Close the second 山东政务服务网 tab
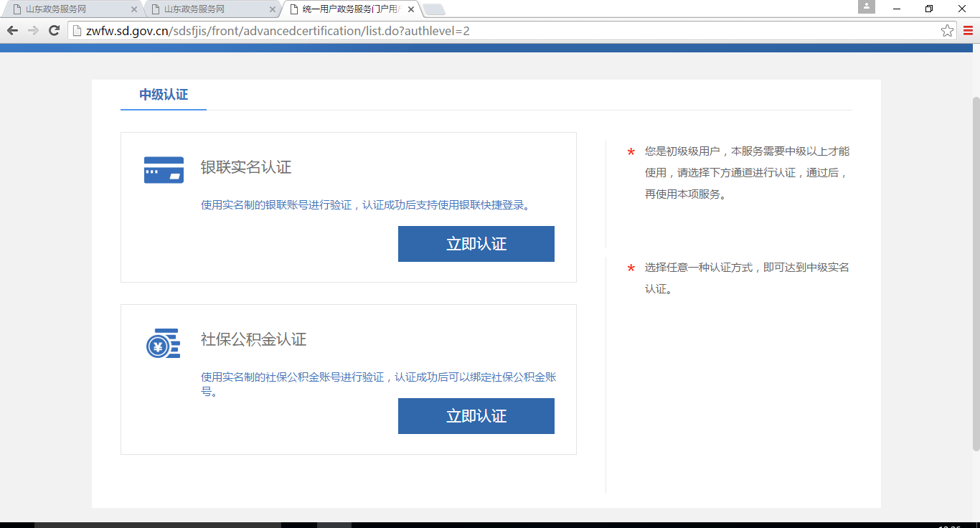Image resolution: width=980 pixels, height=528 pixels. pos(271,9)
